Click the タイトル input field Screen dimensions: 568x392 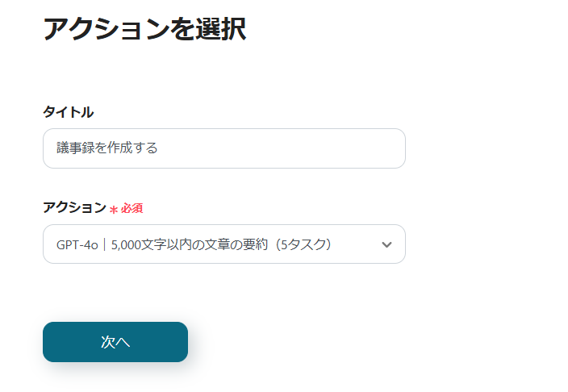click(223, 148)
